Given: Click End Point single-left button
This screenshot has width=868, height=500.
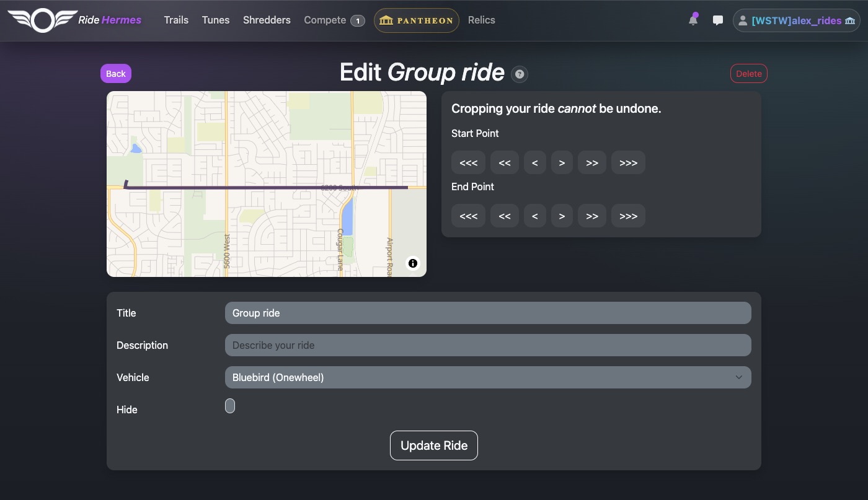Looking at the screenshot, I should (x=534, y=216).
